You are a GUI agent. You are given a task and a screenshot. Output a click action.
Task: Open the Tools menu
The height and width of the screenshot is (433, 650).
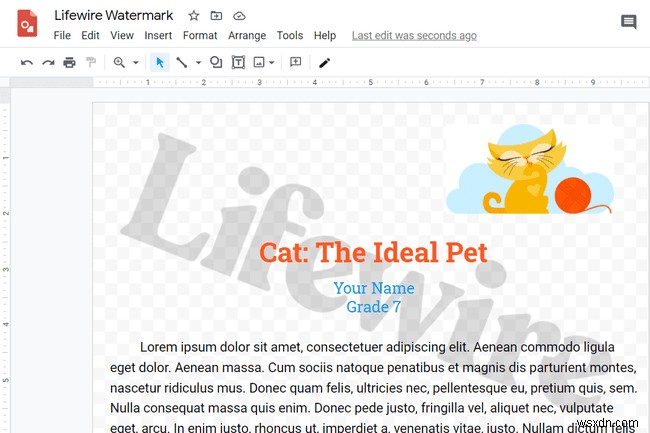tap(290, 36)
